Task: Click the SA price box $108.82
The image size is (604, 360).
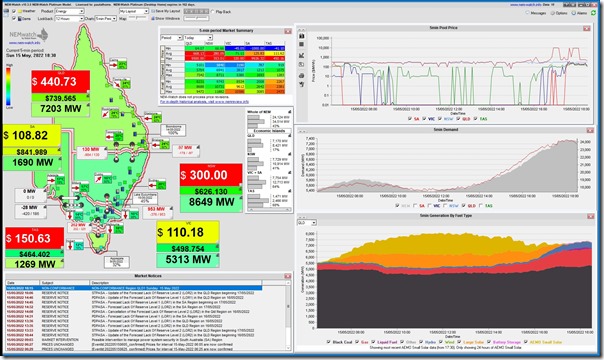Action: [x=32, y=136]
